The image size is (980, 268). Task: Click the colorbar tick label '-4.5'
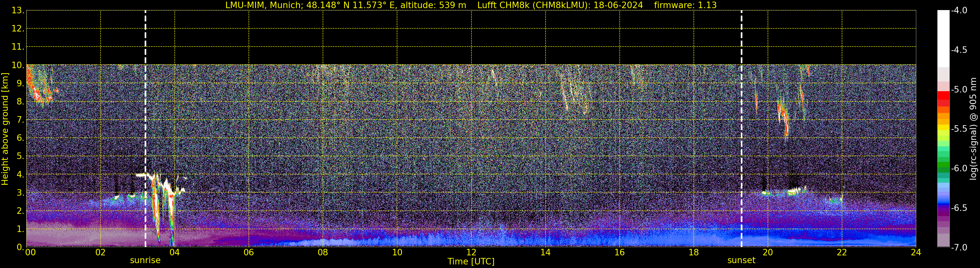click(959, 50)
